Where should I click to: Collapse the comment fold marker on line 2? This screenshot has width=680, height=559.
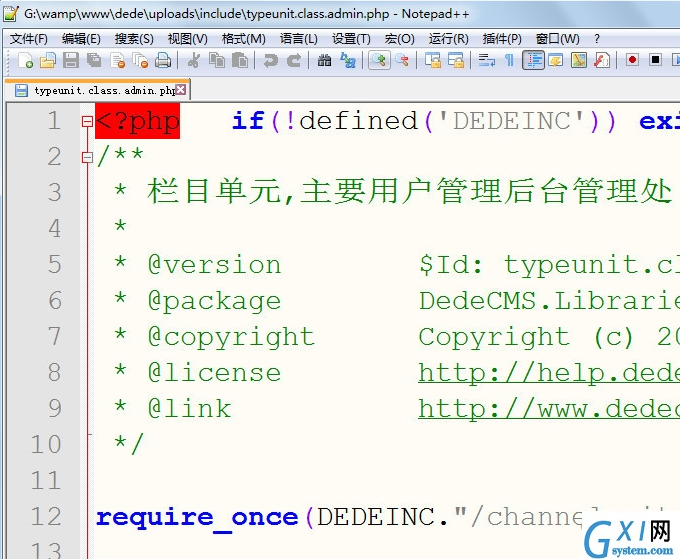[87, 157]
